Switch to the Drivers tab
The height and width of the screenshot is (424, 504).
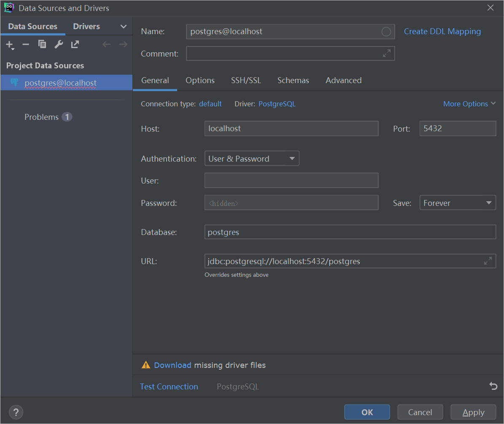point(86,27)
